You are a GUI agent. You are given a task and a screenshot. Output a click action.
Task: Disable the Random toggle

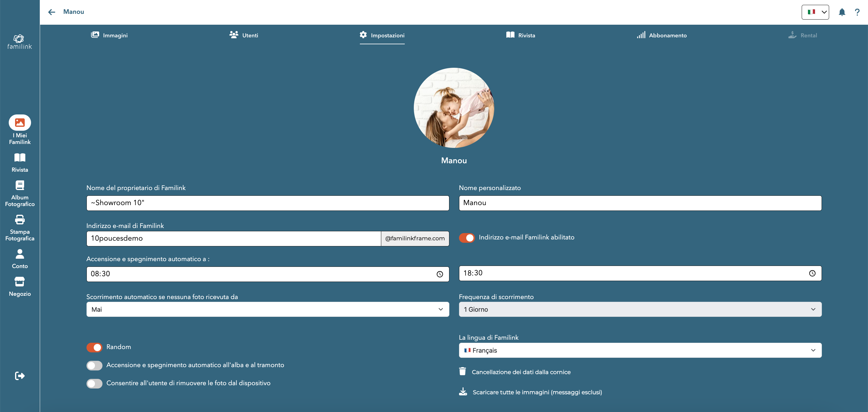94,347
